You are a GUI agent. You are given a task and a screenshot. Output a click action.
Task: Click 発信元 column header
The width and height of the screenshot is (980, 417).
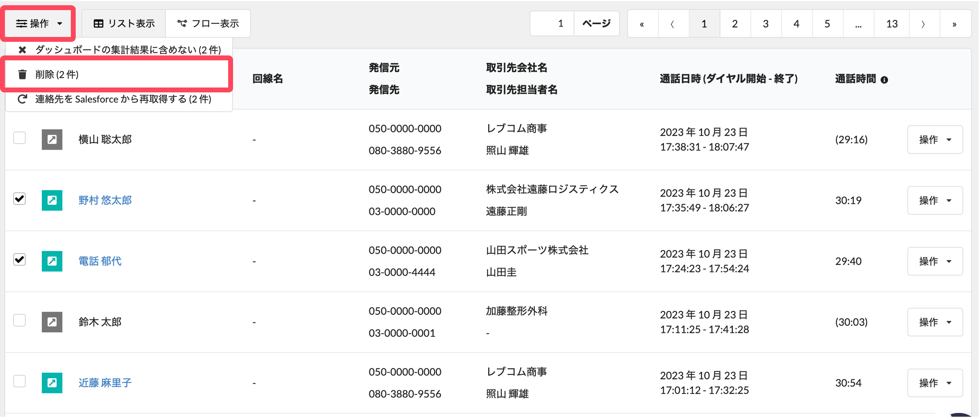click(x=384, y=68)
